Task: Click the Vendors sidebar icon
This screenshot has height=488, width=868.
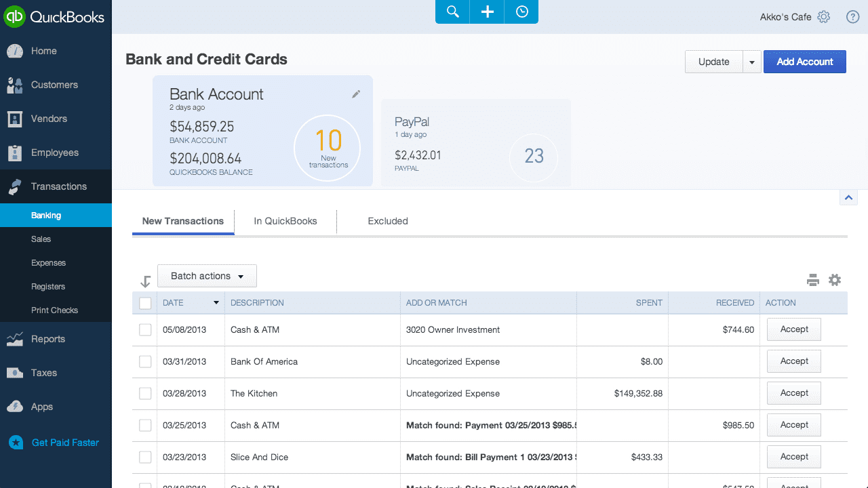Action: (15, 119)
